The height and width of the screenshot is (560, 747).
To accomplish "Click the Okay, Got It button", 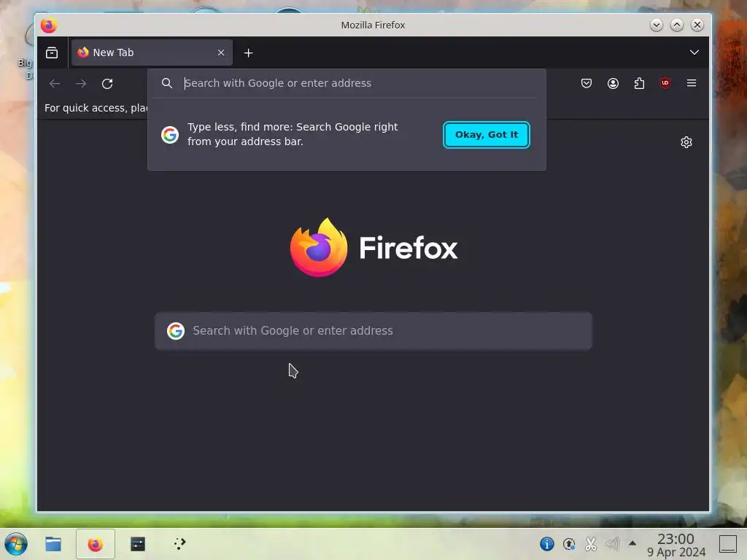I will [x=487, y=135].
